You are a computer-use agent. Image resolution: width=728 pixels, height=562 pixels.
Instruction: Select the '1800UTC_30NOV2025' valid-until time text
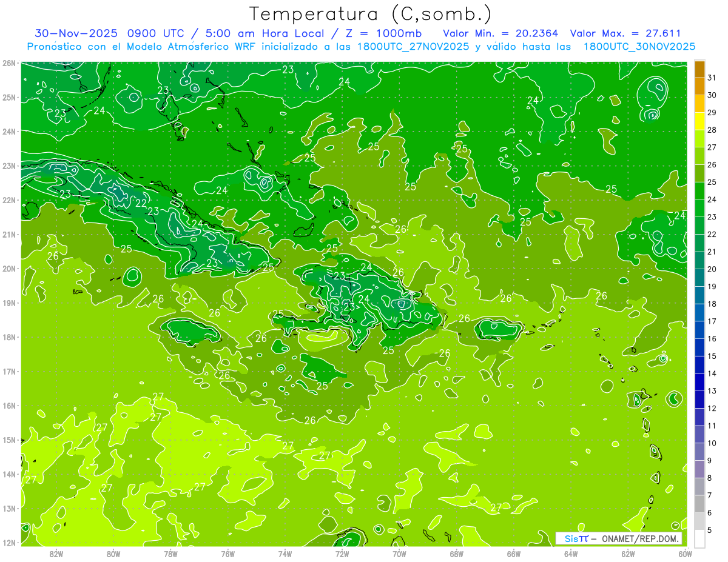click(639, 46)
